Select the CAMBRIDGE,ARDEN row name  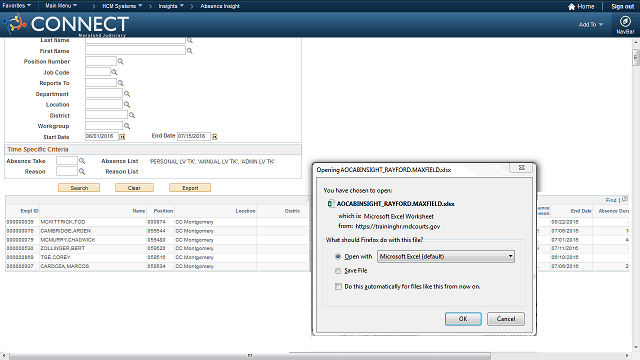pos(65,231)
